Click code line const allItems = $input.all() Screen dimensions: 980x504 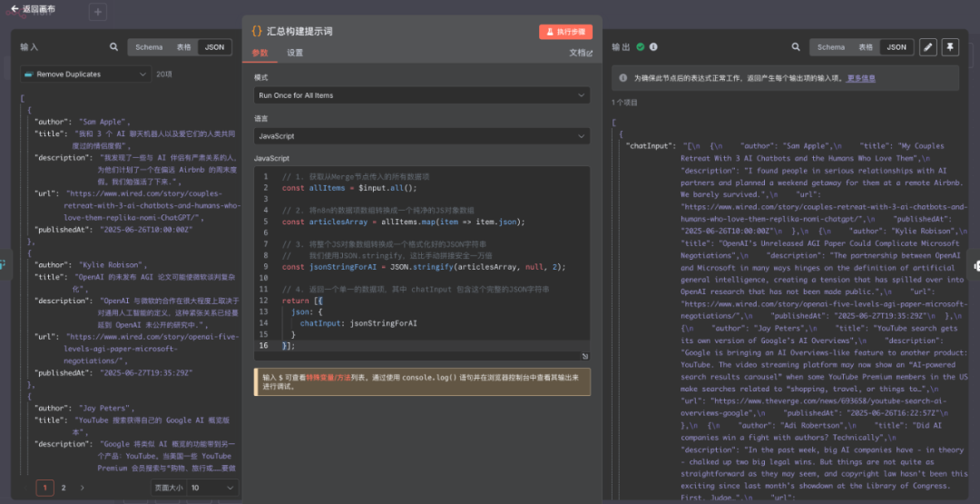pyautogui.click(x=349, y=188)
